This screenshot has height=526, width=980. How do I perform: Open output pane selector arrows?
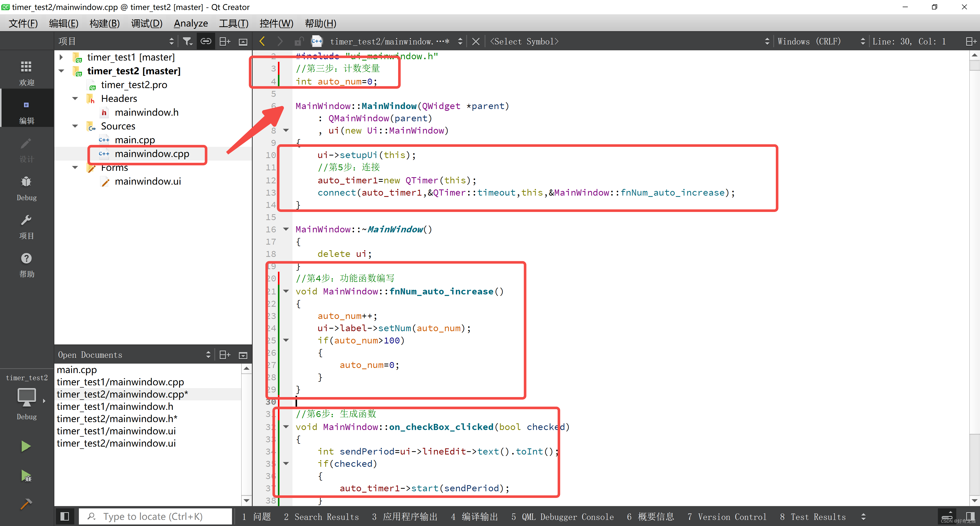[863, 517]
